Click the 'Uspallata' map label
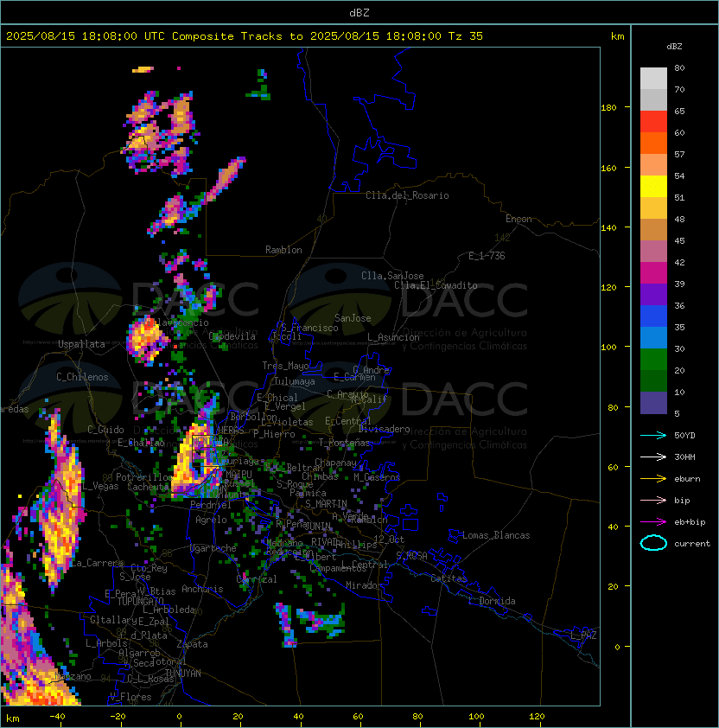719x728 pixels. click(81, 344)
